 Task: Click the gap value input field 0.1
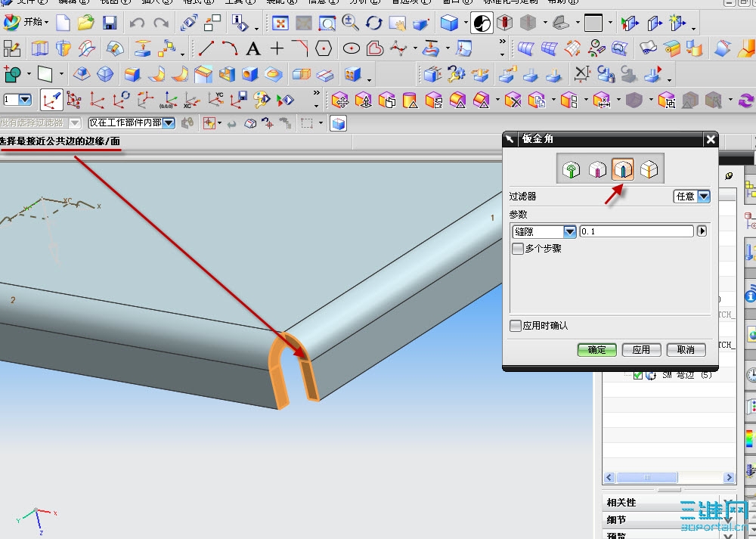637,231
